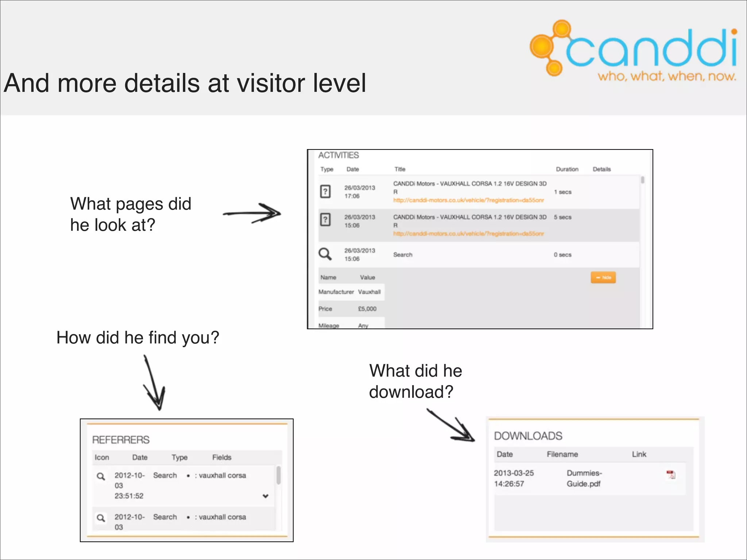The height and width of the screenshot is (560, 747).
Task: Click the page-view icon for 26/03/2013 15:06 Corsa row
Action: [x=325, y=219]
